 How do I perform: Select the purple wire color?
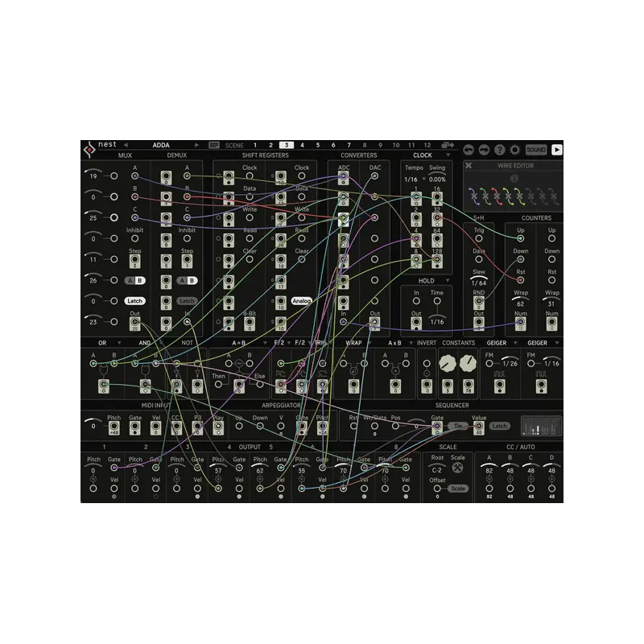(x=474, y=196)
